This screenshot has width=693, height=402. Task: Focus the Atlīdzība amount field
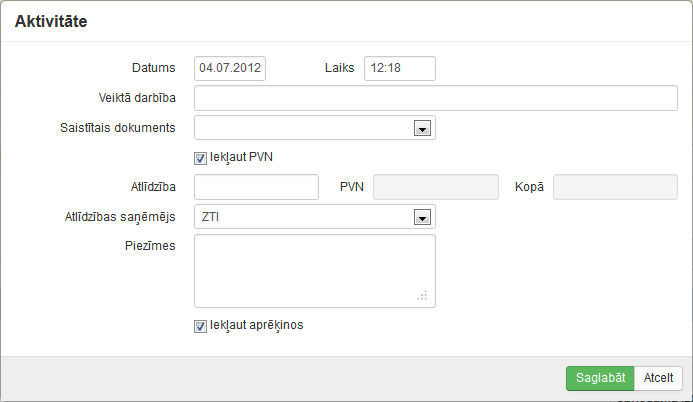click(x=256, y=187)
